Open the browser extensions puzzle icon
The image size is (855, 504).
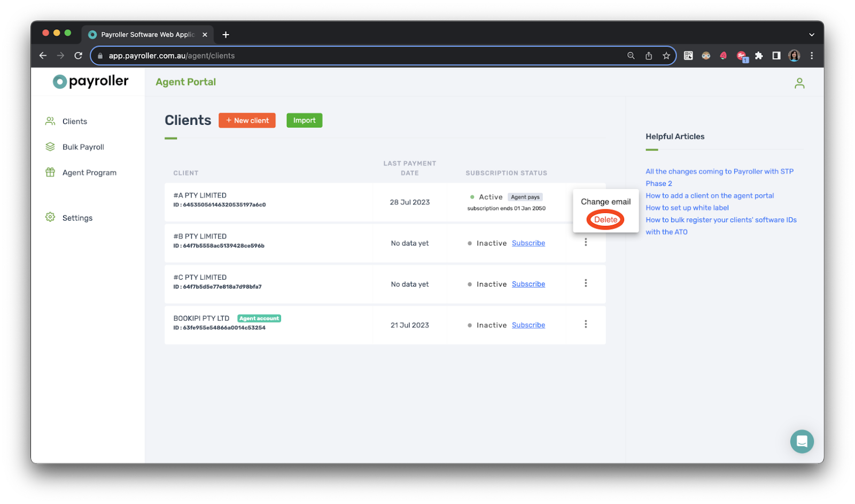click(759, 56)
